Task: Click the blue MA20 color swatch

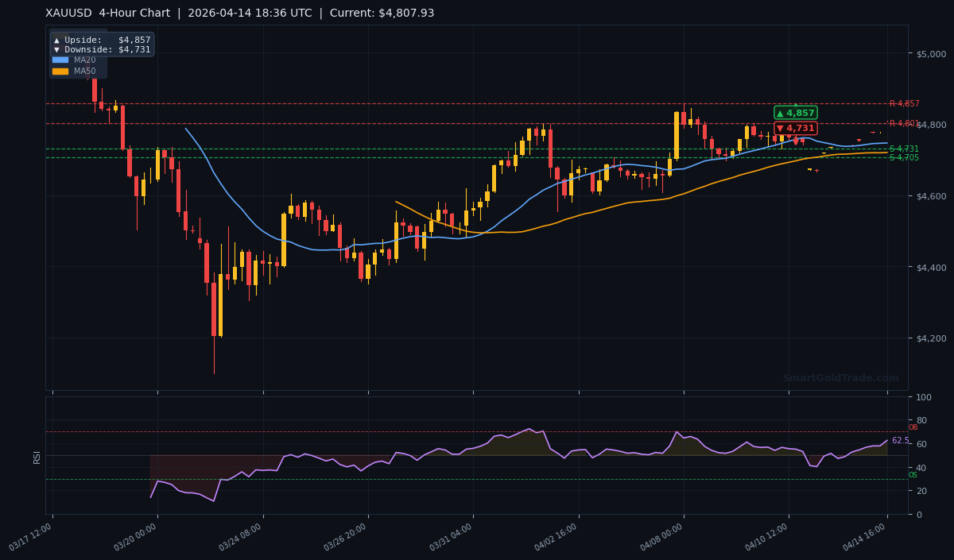Action: click(x=60, y=59)
